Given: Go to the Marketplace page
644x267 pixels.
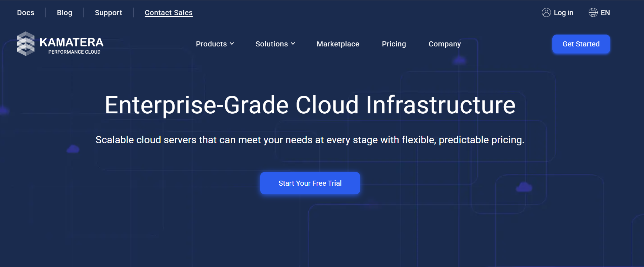Looking at the screenshot, I should tap(338, 44).
